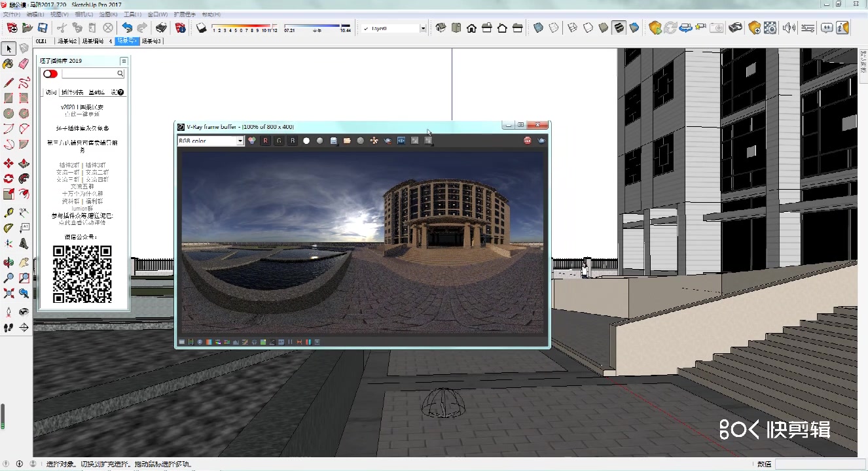
Task: Toggle shadows display box icon
Action: pos(202,28)
